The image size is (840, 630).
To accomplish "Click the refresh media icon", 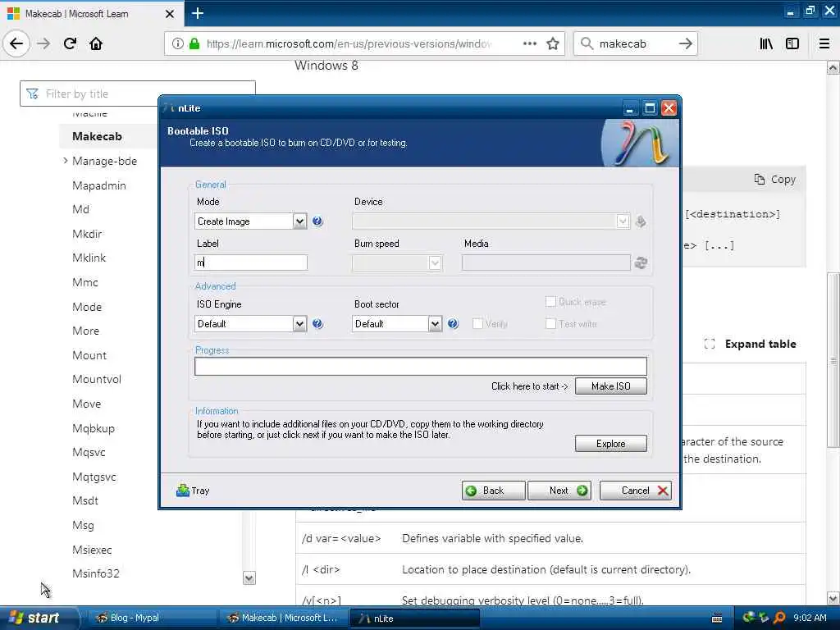I will pyautogui.click(x=641, y=262).
